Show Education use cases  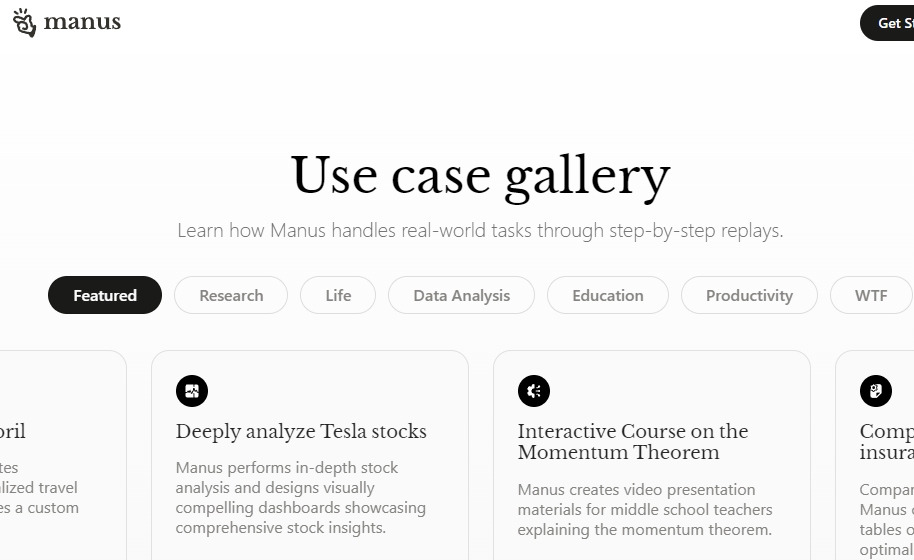tap(607, 295)
